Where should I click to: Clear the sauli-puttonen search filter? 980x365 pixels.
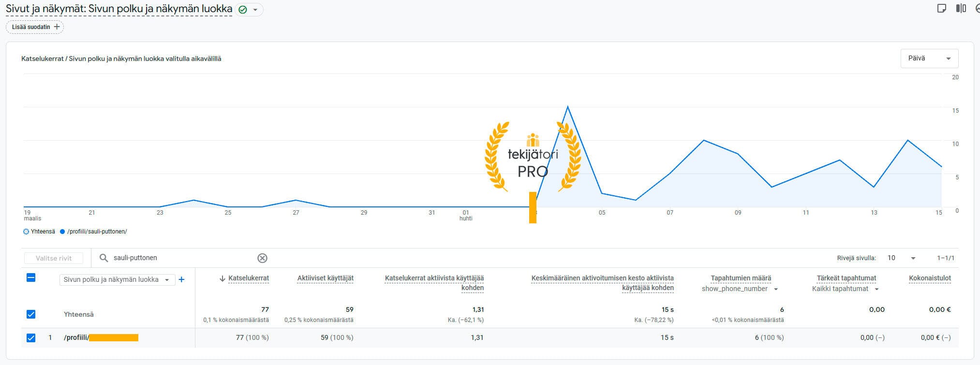[x=262, y=258]
